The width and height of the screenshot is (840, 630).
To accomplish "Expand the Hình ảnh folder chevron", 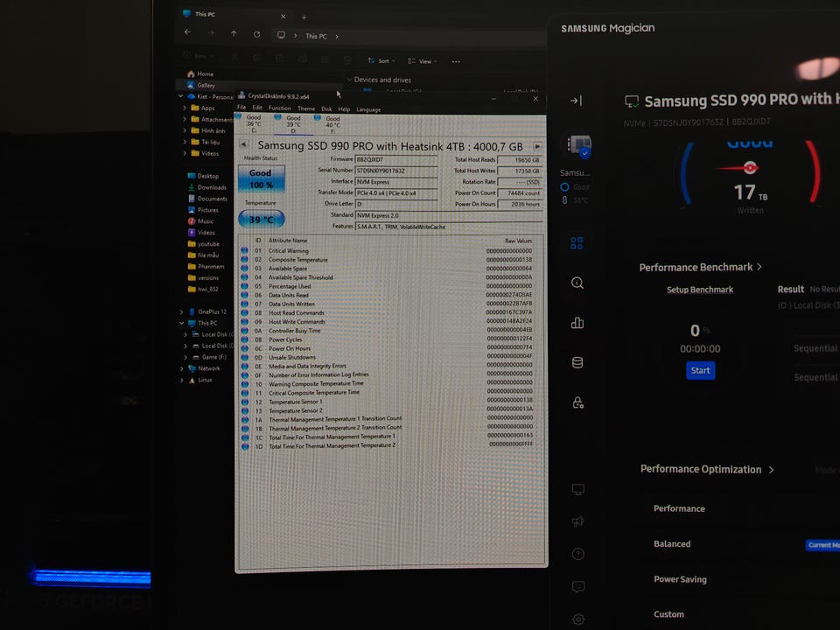I will point(185,130).
